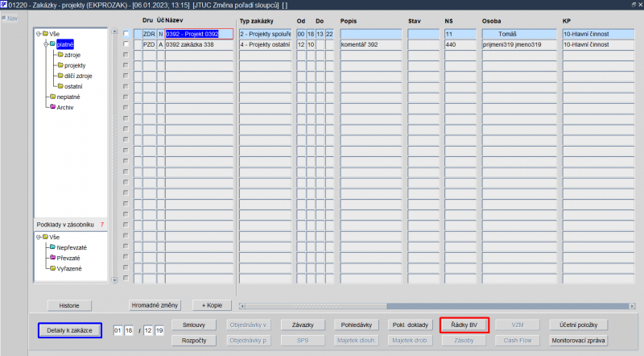Open Detaily k zakázce
The width and height of the screenshot is (644, 356).
coord(70,330)
